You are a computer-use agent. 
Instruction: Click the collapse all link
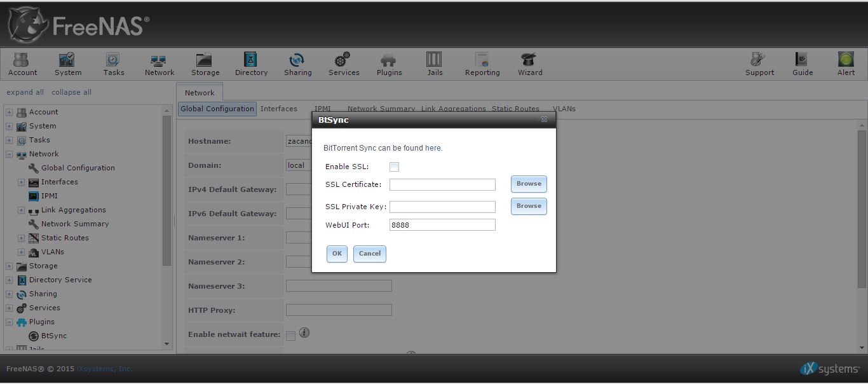pos(71,92)
